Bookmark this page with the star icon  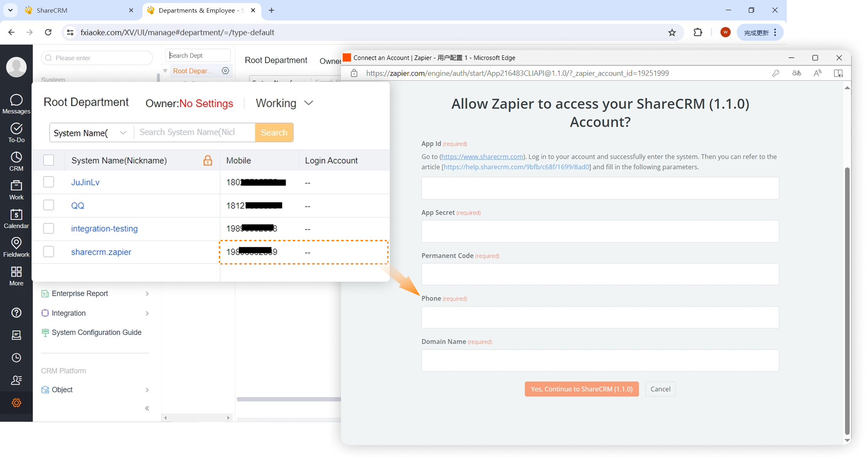coord(672,32)
